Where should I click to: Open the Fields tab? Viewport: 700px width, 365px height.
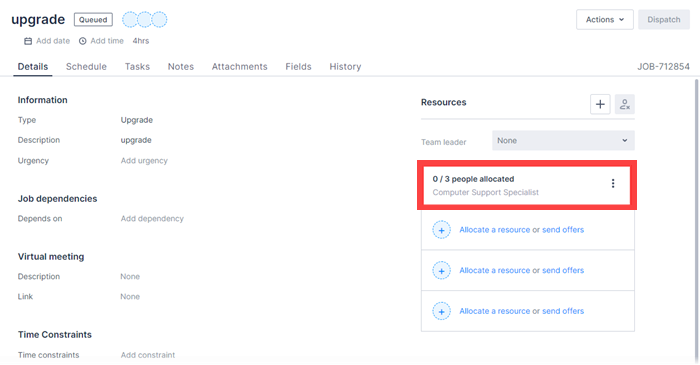[298, 66]
